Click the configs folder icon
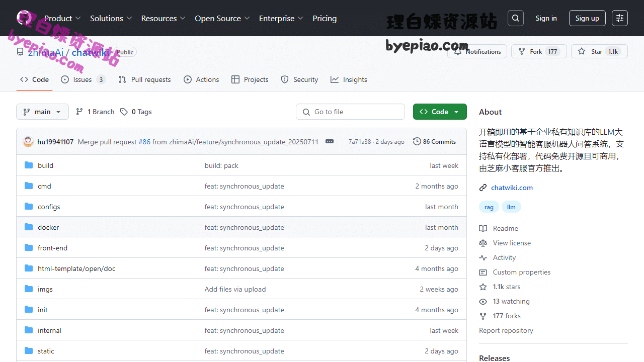The width and height of the screenshot is (644, 362). click(x=29, y=207)
